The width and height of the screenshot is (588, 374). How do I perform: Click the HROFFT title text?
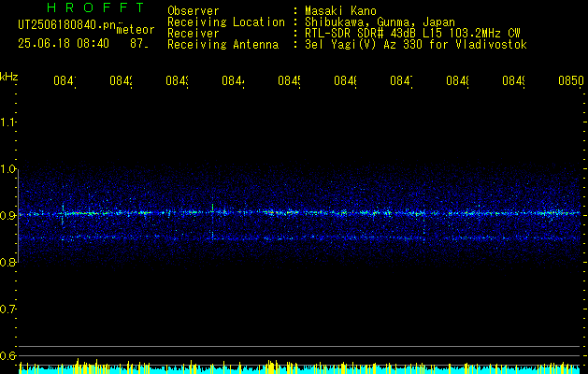pyautogui.click(x=95, y=7)
